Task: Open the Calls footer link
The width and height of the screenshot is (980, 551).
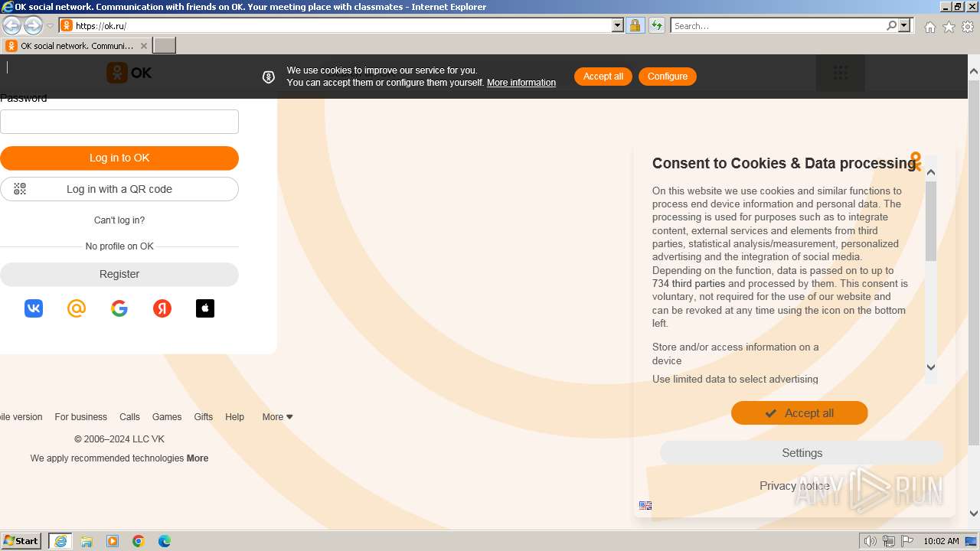Action: click(129, 417)
